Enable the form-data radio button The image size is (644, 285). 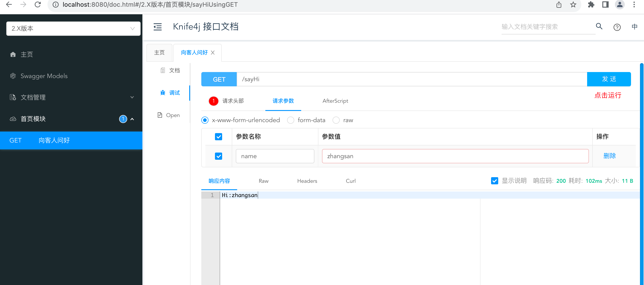tap(291, 120)
